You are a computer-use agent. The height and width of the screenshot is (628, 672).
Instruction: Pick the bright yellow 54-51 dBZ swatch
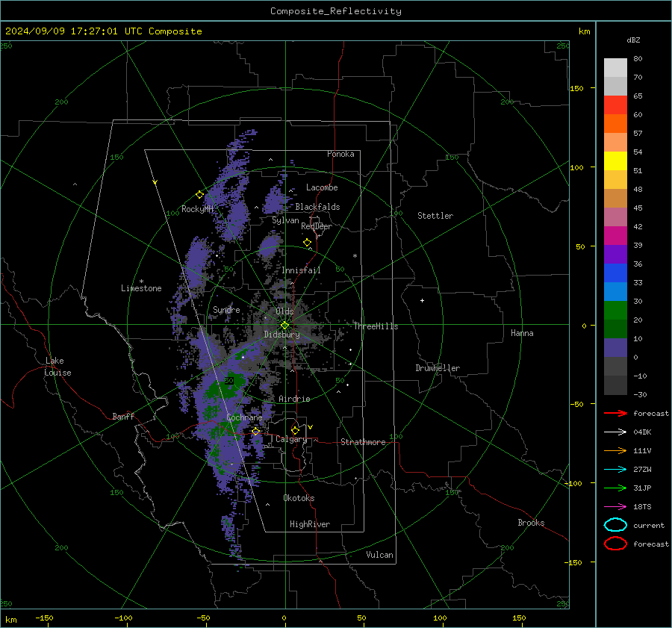pyautogui.click(x=615, y=161)
